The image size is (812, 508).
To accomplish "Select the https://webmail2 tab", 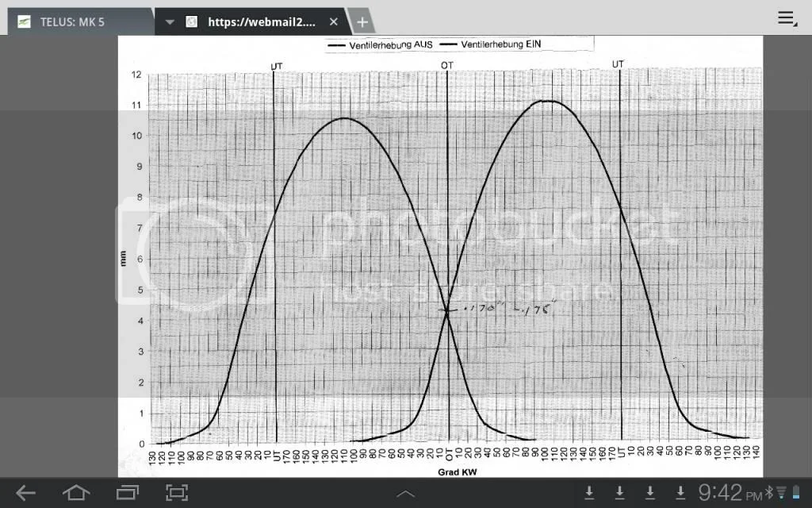I will pyautogui.click(x=262, y=22).
